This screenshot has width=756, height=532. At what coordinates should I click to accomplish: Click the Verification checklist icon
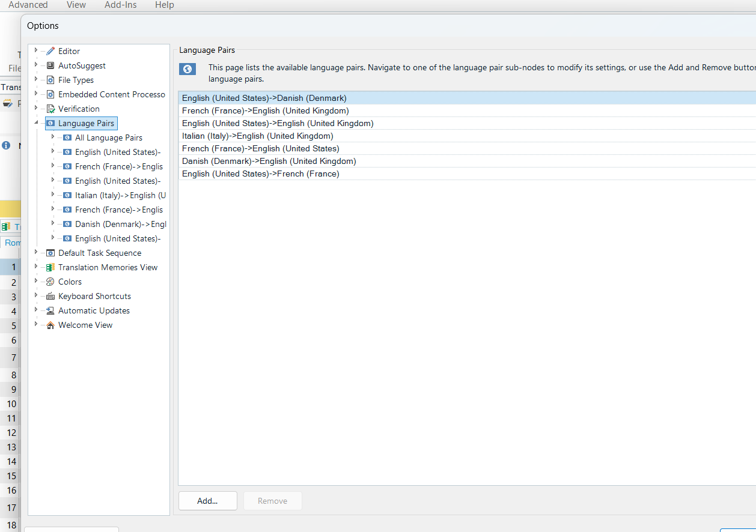tap(50, 109)
